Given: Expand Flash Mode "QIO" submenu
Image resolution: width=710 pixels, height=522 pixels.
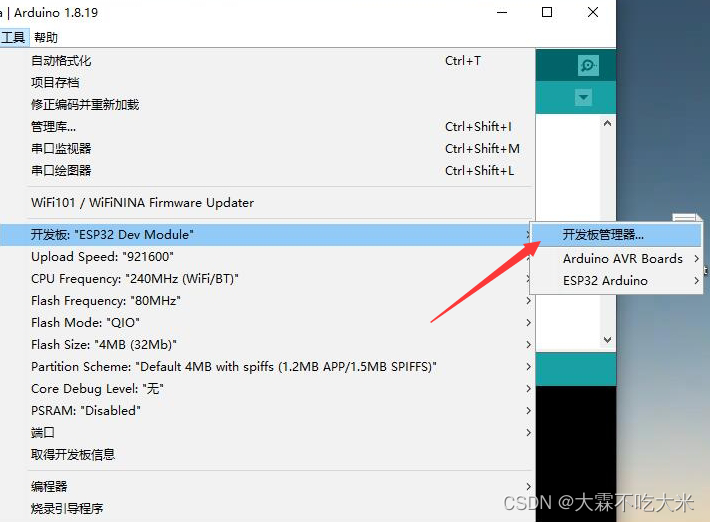Looking at the screenshot, I should tap(267, 322).
